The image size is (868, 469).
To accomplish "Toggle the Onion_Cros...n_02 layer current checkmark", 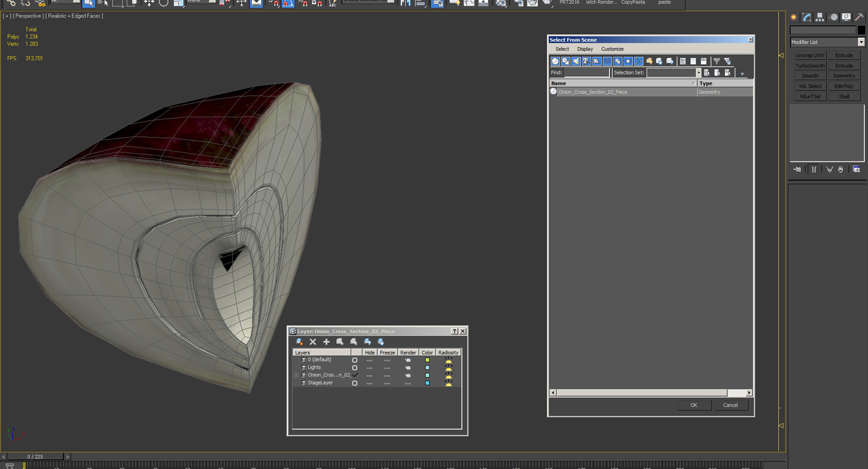I will 355,375.
